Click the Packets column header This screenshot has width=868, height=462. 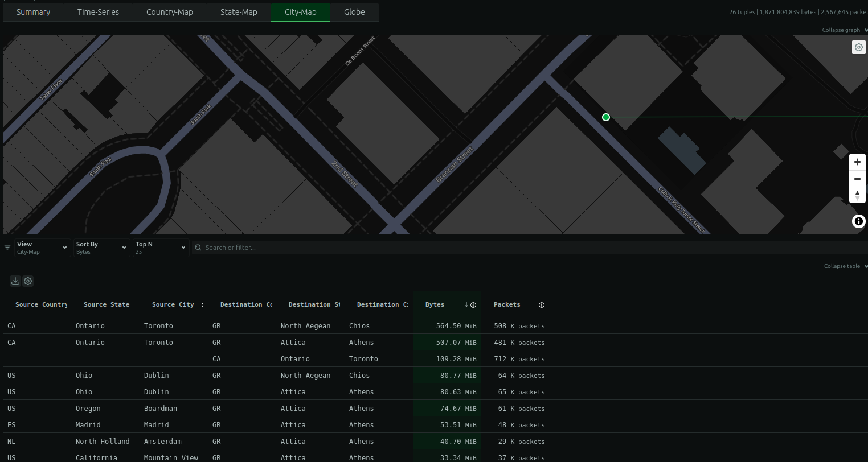click(507, 305)
